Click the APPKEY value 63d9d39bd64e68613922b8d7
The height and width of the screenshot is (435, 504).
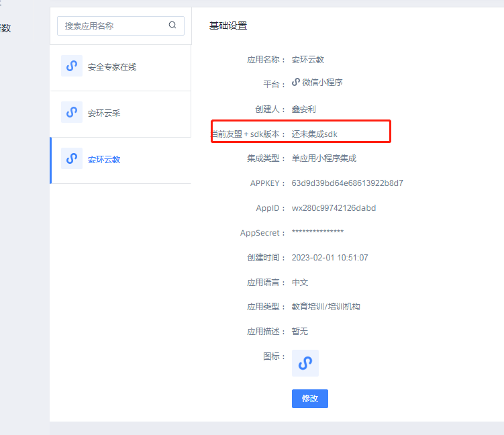(x=347, y=183)
